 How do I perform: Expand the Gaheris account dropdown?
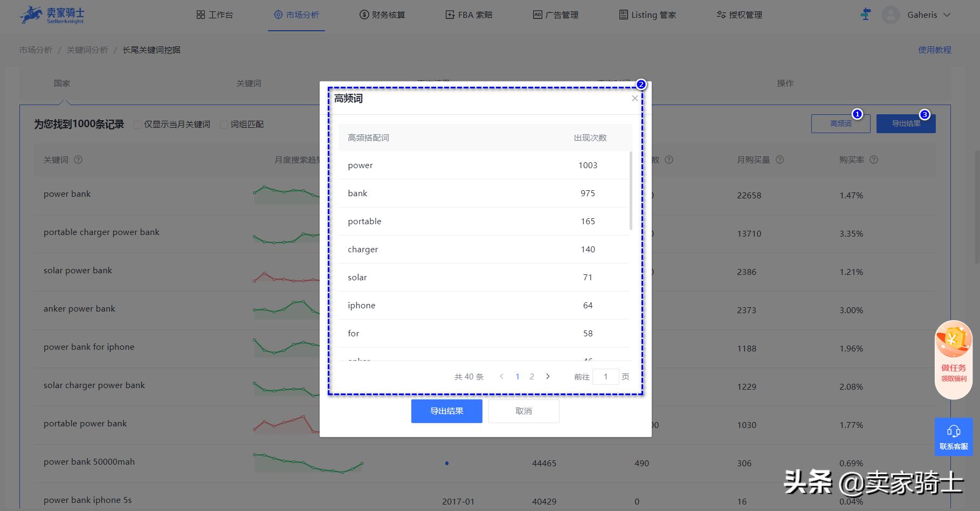(x=929, y=15)
